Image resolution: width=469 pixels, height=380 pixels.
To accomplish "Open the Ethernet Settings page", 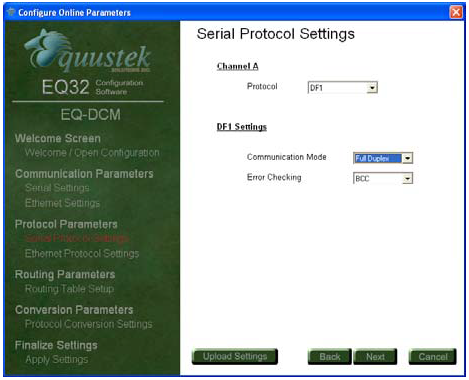I will point(62,203).
